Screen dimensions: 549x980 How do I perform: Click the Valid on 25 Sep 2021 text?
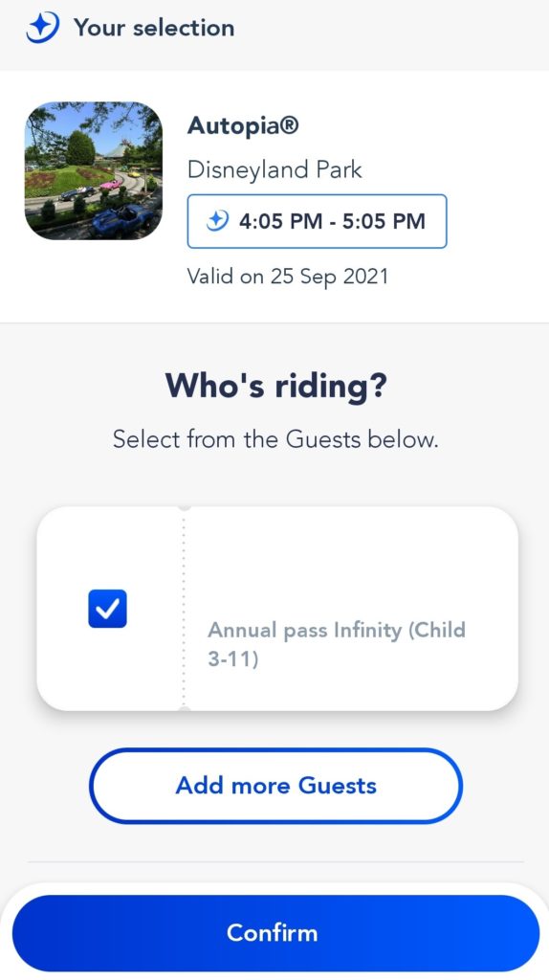pyautogui.click(x=287, y=277)
